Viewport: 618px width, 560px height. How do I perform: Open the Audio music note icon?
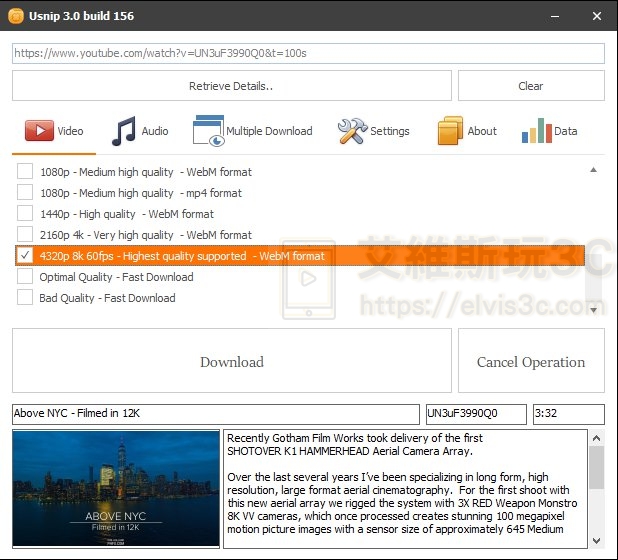(124, 131)
